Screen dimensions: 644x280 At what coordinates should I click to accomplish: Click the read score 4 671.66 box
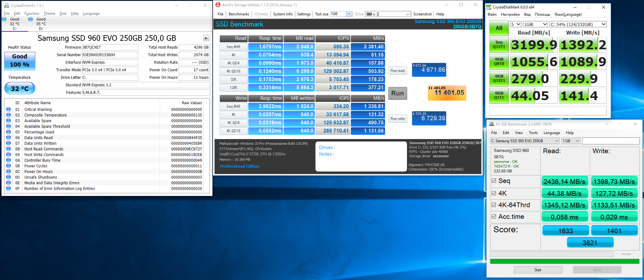point(429,70)
